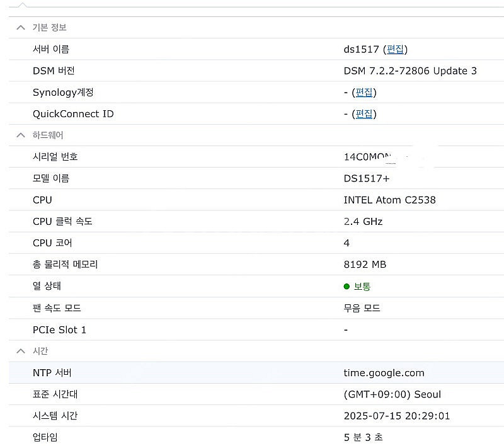The width and height of the screenshot is (504, 446).
Task: Select the INTEL Atom C2538 value
Action: 389,200
